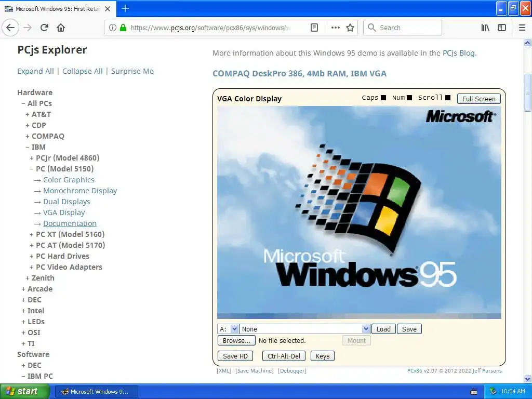Close the Microsoft Windows 95 tab
The height and width of the screenshot is (399, 532).
tap(108, 9)
